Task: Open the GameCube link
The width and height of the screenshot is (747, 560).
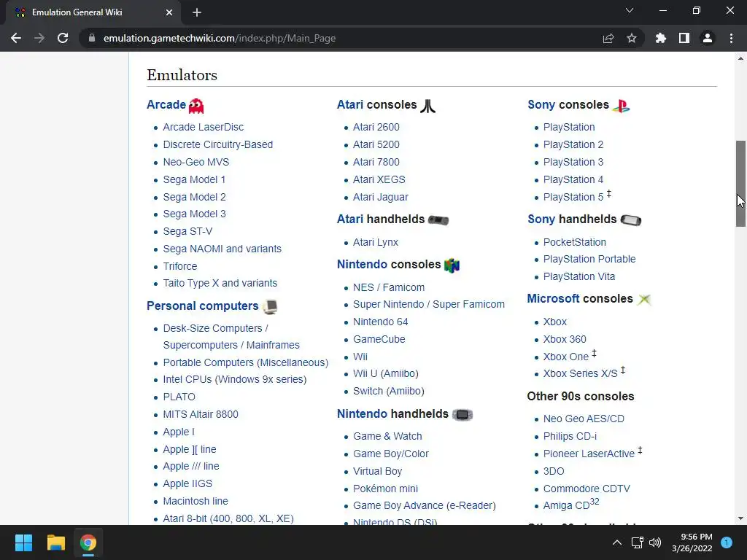Action: [379, 339]
